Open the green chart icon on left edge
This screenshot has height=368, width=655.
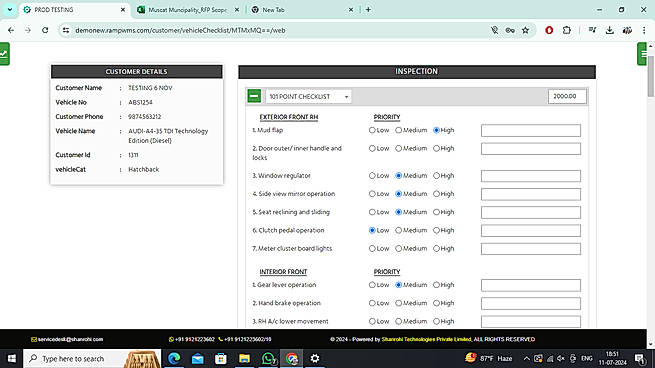4,54
